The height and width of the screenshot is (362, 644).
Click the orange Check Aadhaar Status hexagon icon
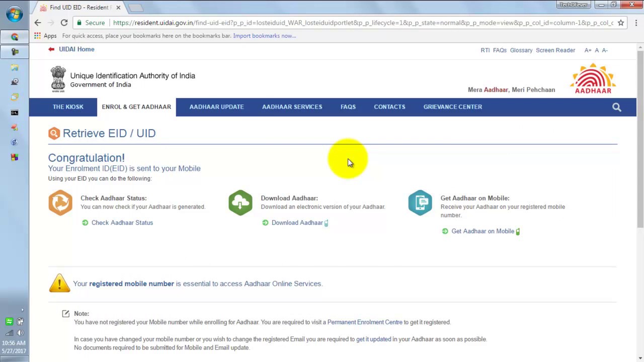pos(60,203)
